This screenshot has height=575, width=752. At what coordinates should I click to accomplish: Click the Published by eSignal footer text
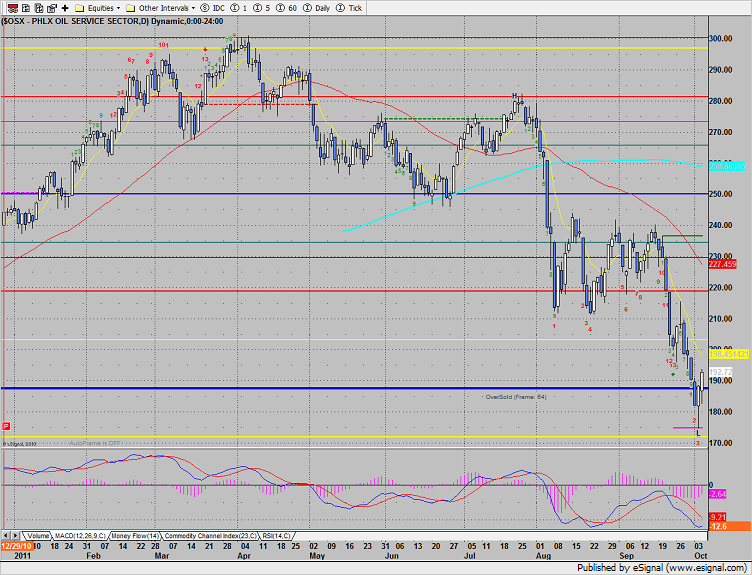[x=661, y=568]
